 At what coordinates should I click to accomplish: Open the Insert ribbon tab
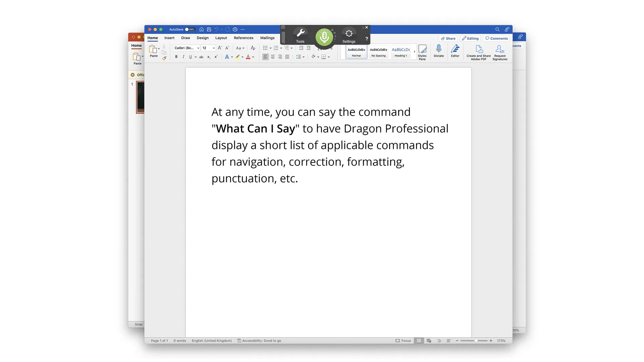pos(169,38)
